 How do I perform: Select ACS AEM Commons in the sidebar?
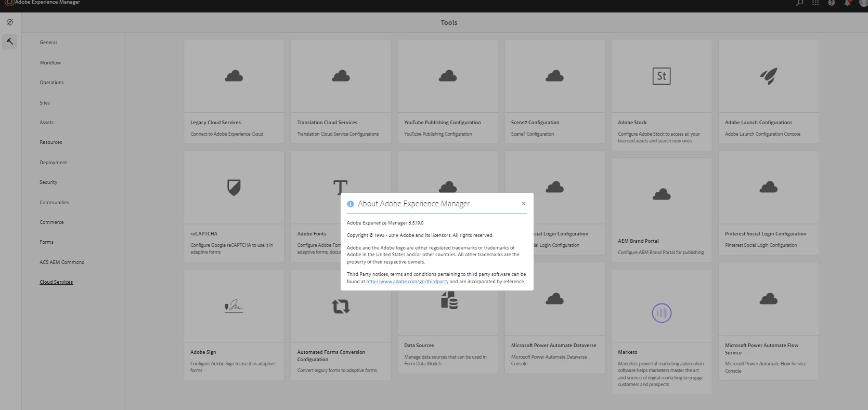click(61, 262)
